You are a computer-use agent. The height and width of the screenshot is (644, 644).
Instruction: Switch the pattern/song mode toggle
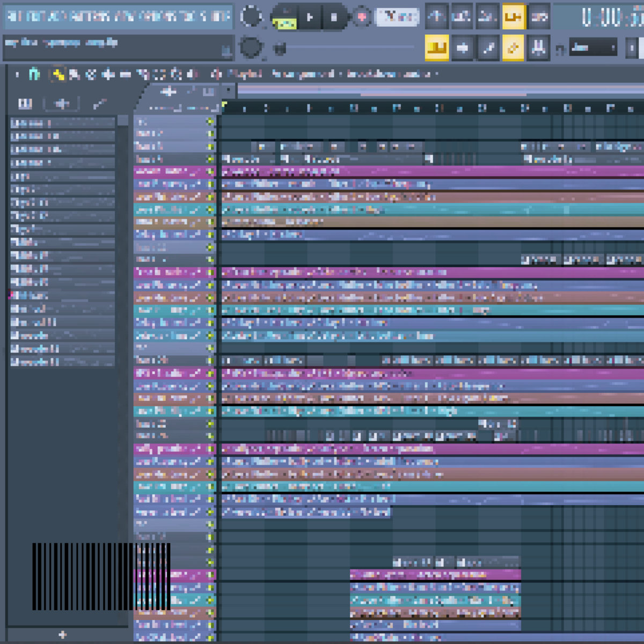click(x=284, y=17)
